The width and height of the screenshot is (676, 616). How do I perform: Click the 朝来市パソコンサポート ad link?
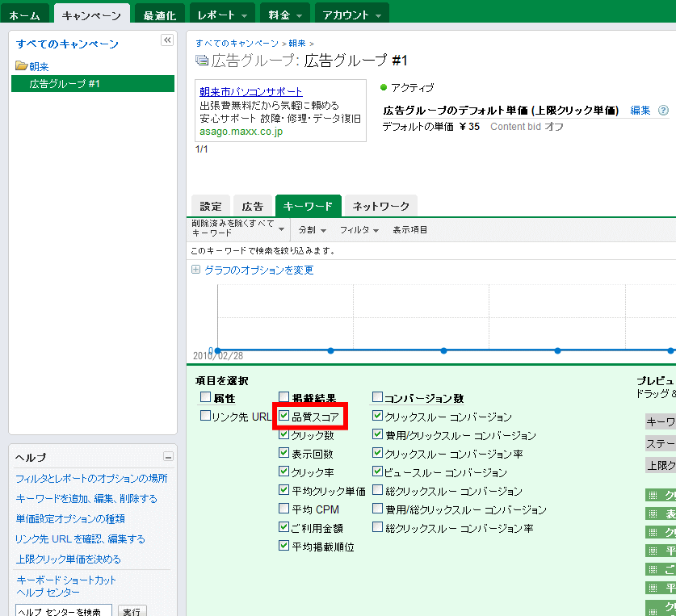coord(251,92)
